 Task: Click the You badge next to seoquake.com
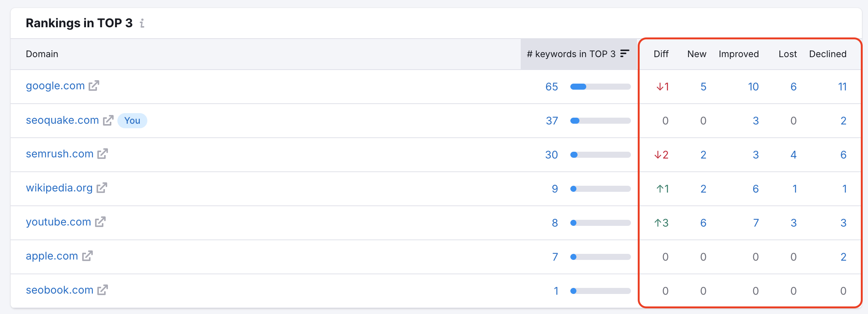132,121
